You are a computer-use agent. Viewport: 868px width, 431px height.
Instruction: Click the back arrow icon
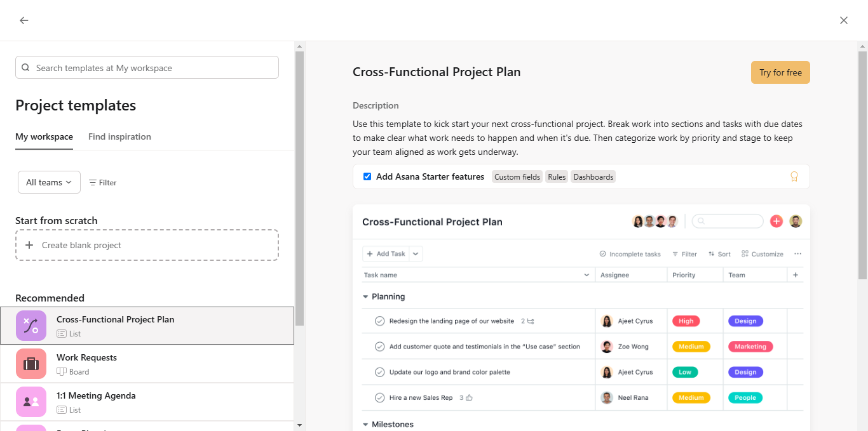(x=24, y=20)
